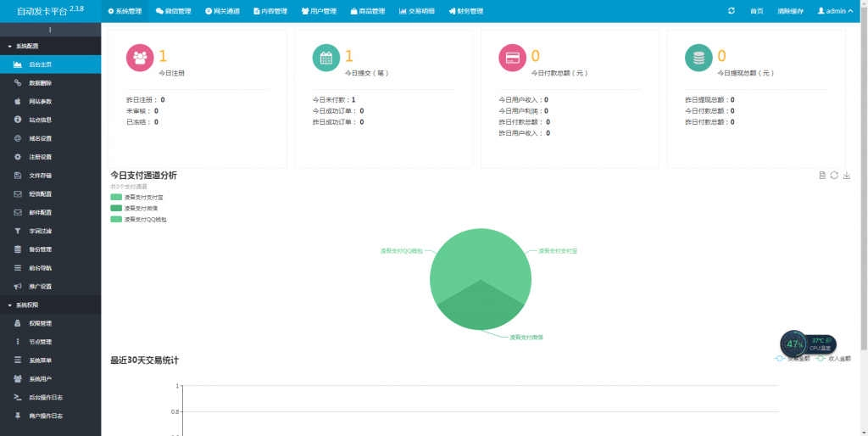This screenshot has height=436, width=868.
Task: Click the 凌云支付微信 pie chart slice
Action: point(479,310)
